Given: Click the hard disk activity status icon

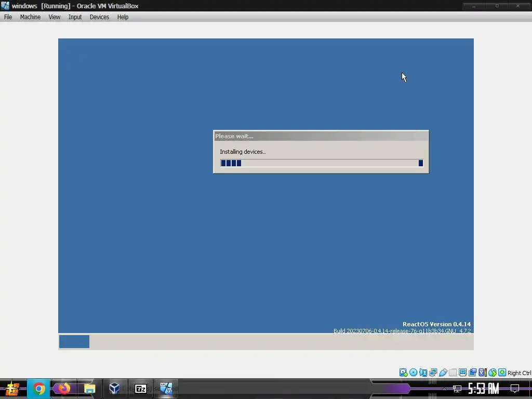Looking at the screenshot, I should pyautogui.click(x=403, y=373).
